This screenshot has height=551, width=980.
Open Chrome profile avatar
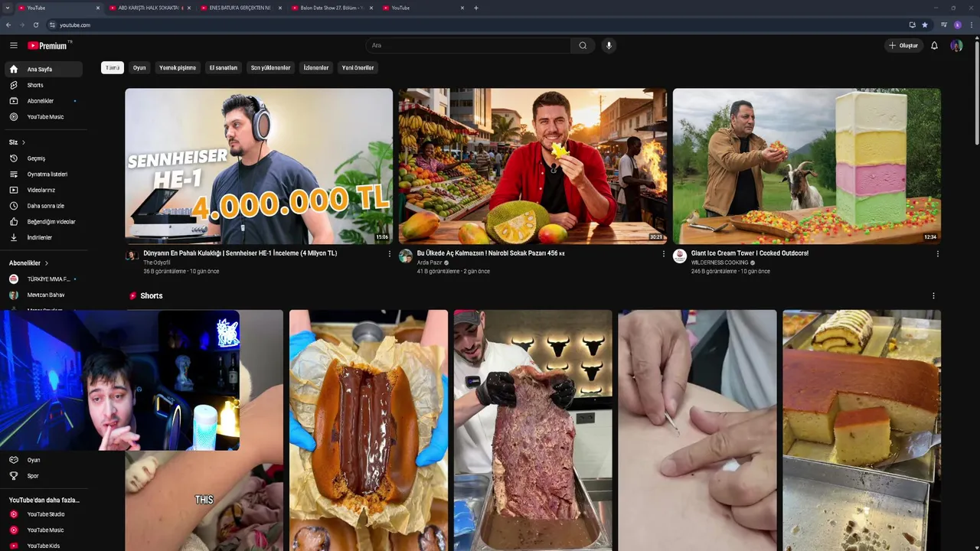pyautogui.click(x=957, y=24)
